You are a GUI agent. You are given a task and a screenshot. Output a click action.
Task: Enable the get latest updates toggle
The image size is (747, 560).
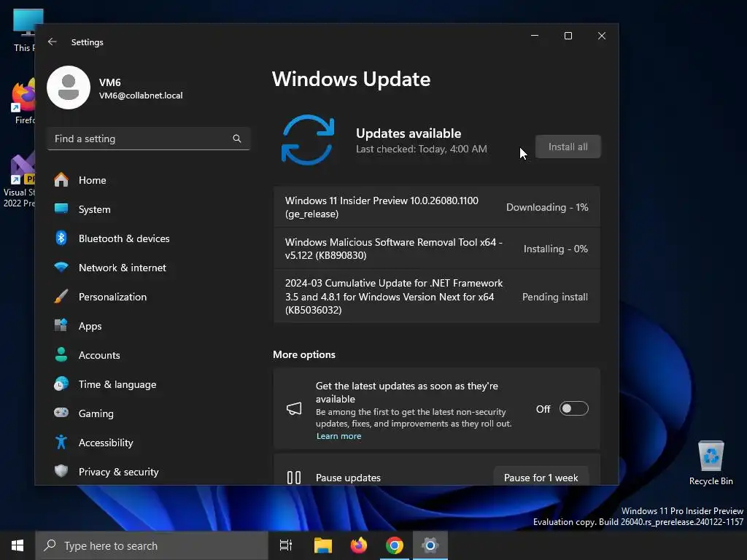tap(573, 408)
